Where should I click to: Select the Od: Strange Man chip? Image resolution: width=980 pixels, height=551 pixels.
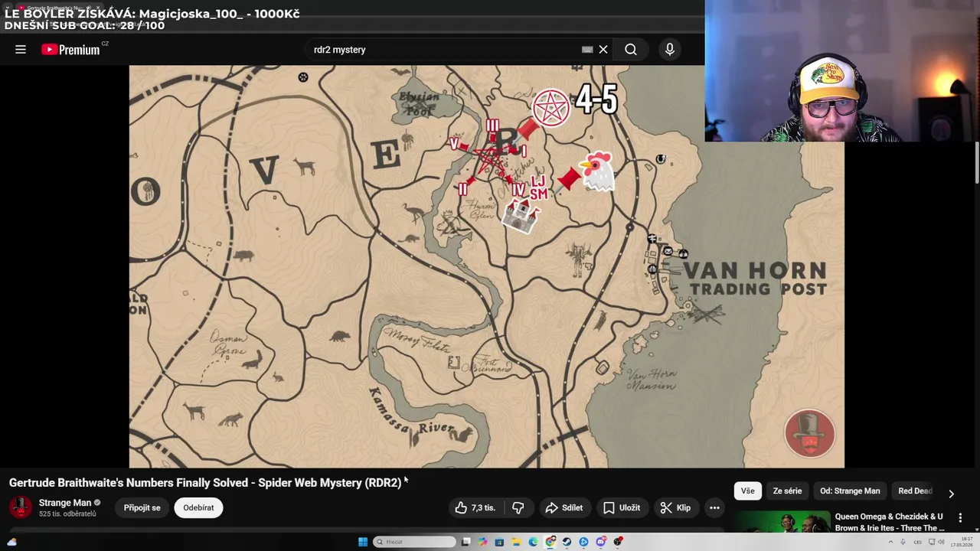pos(850,491)
